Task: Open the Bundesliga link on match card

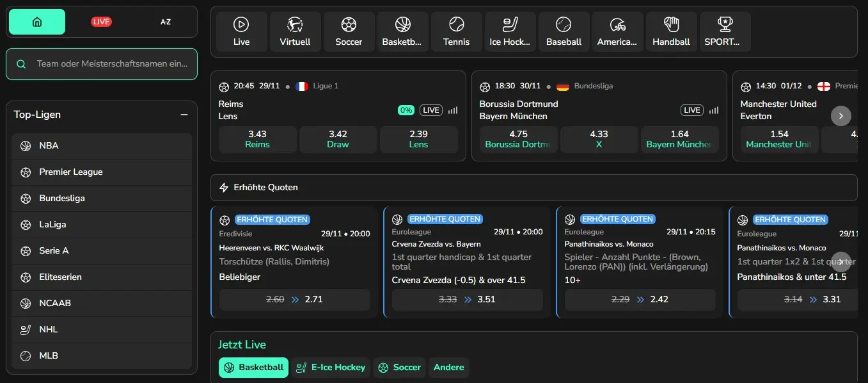Action: [594, 86]
